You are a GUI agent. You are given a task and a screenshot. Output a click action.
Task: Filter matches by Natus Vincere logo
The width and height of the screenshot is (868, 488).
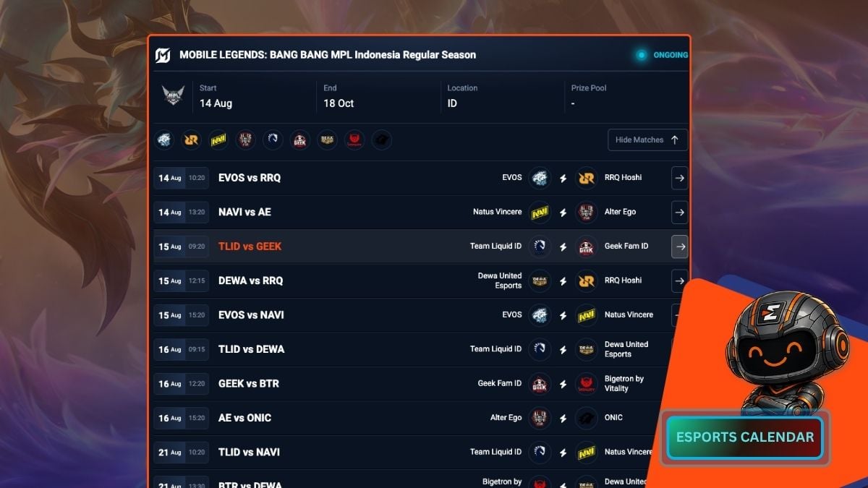(218, 140)
